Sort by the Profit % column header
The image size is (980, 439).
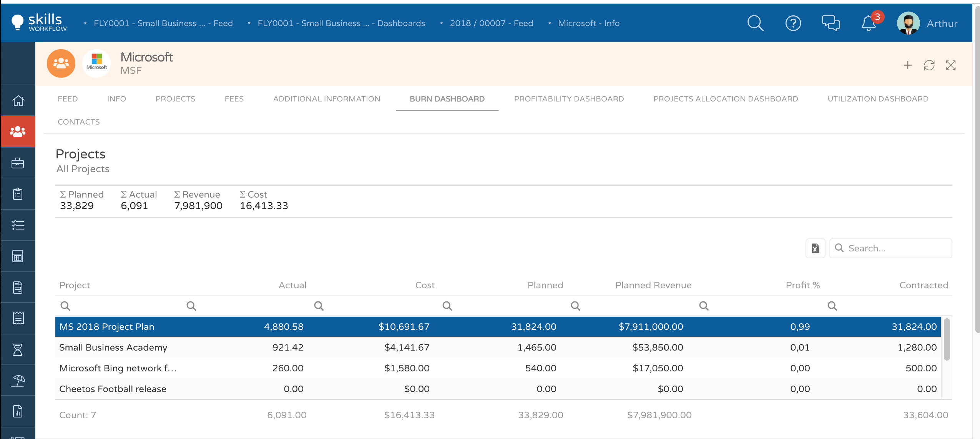(x=802, y=285)
